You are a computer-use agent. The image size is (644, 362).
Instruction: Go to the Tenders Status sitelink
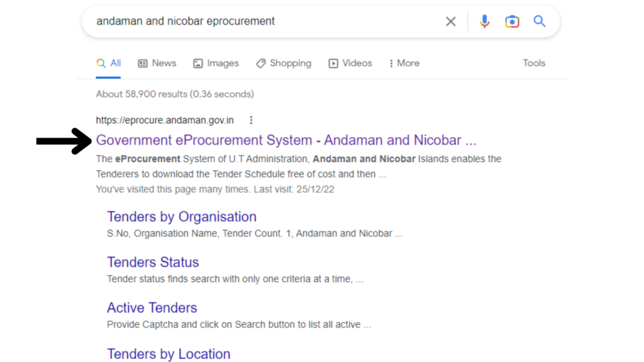(153, 262)
